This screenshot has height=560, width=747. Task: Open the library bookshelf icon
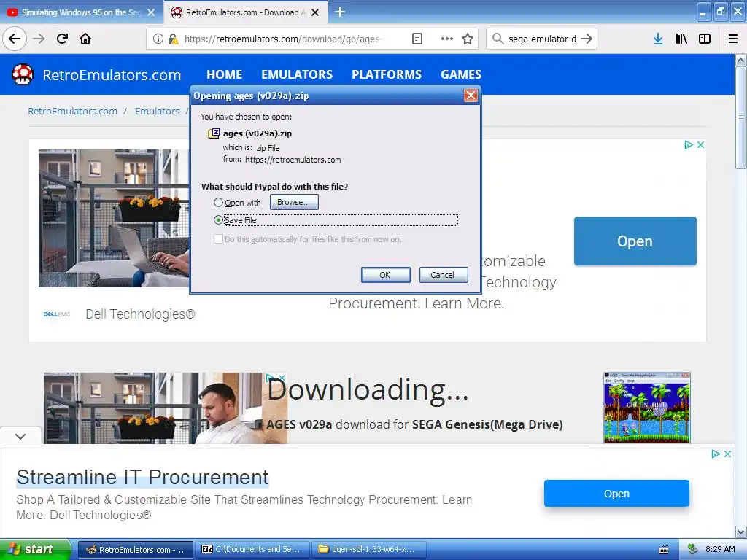[x=681, y=39]
